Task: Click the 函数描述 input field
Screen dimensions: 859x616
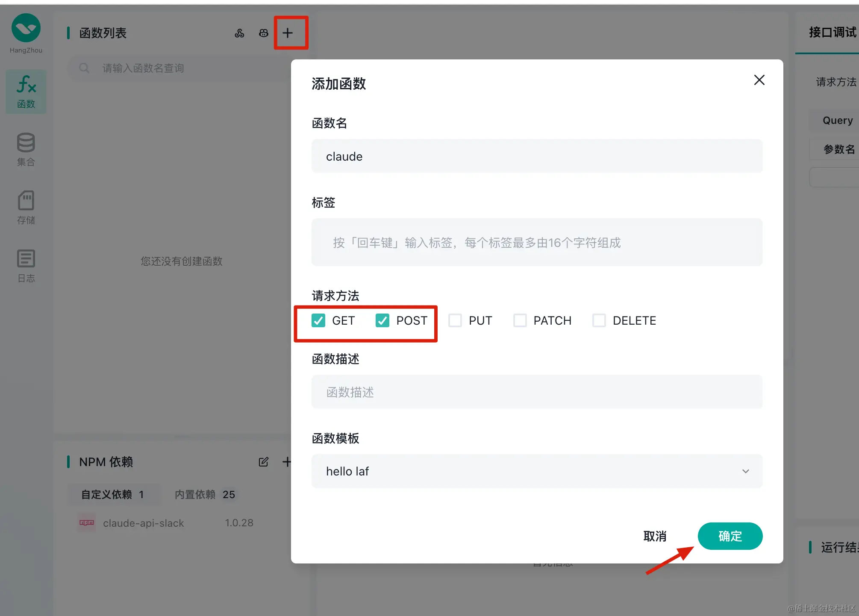Action: (x=537, y=392)
